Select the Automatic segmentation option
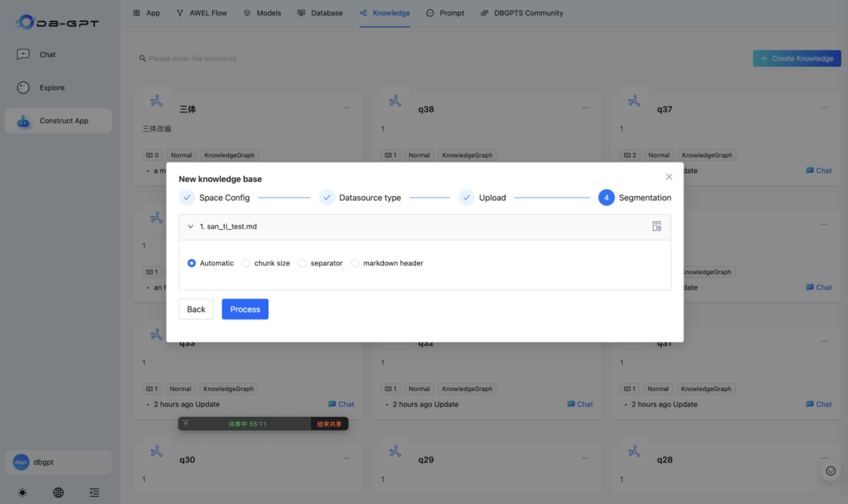Screen dimensions: 848x504 point(210,263)
